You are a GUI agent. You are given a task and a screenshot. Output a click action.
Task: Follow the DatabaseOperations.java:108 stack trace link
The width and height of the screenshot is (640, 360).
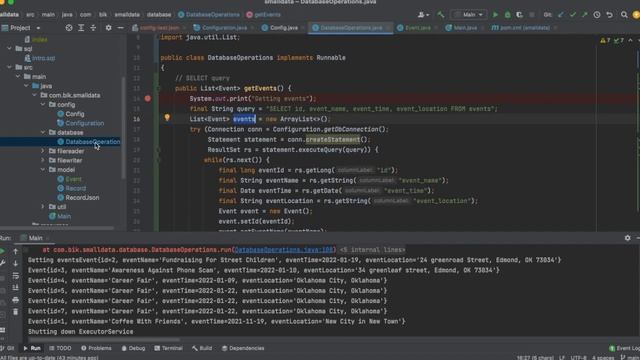tap(284, 250)
